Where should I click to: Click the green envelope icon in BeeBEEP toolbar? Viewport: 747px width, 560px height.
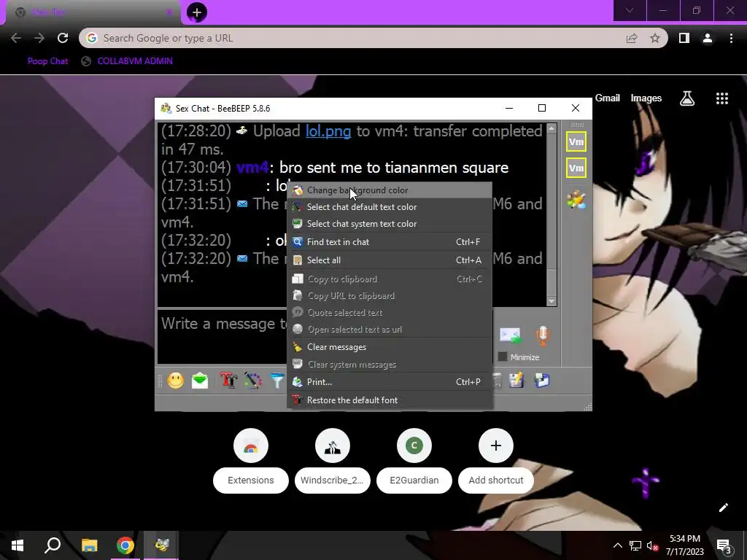point(200,381)
